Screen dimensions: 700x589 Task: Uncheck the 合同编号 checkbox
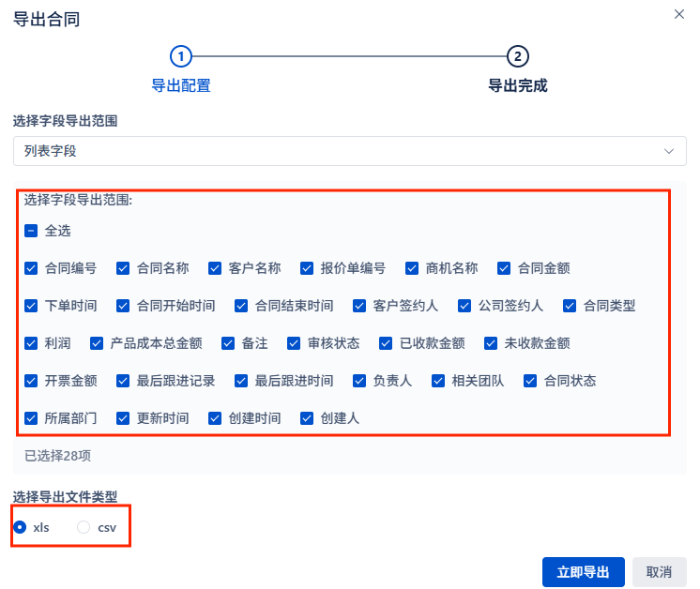[31, 268]
